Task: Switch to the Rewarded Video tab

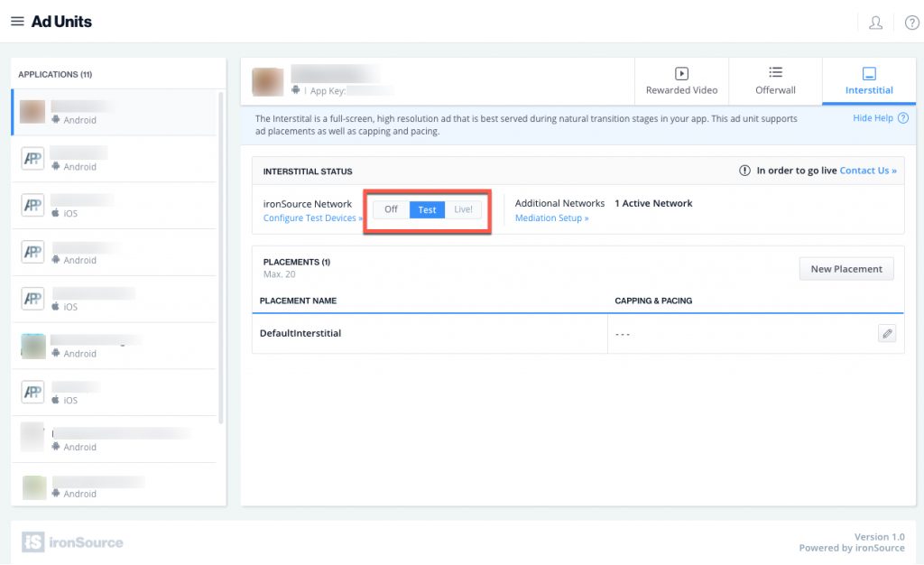Action: coord(681,81)
